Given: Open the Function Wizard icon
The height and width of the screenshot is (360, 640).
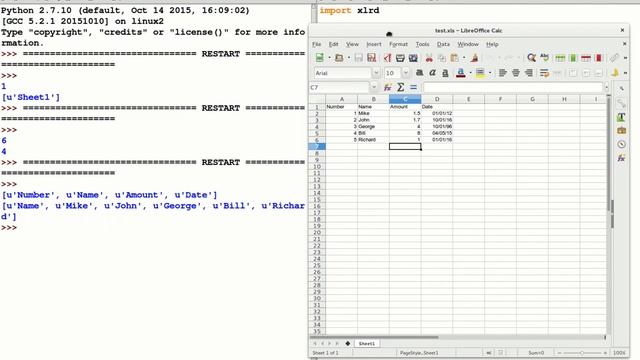Looking at the screenshot, I should click(x=387, y=87).
